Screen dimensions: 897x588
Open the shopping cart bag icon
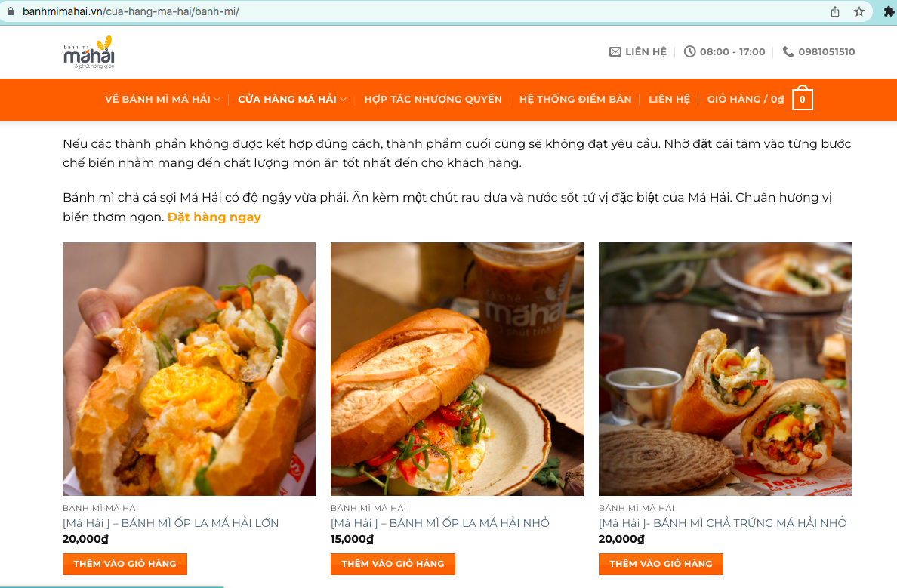pos(802,98)
